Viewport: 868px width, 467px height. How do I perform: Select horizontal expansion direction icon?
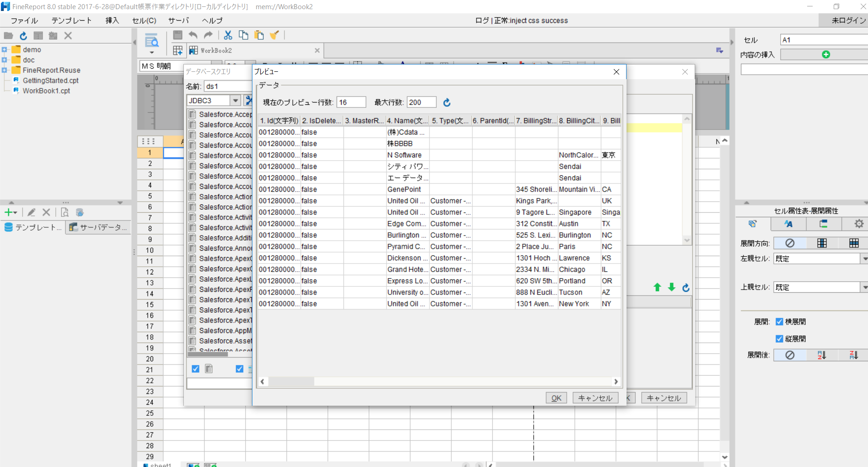853,243
